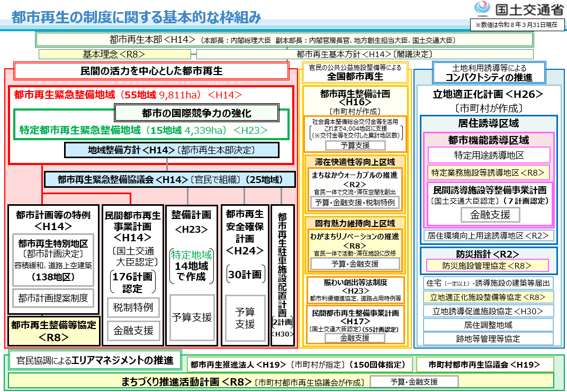The height and width of the screenshot is (392, 567).
Task: Select the 30計画 text
Action: [x=245, y=275]
